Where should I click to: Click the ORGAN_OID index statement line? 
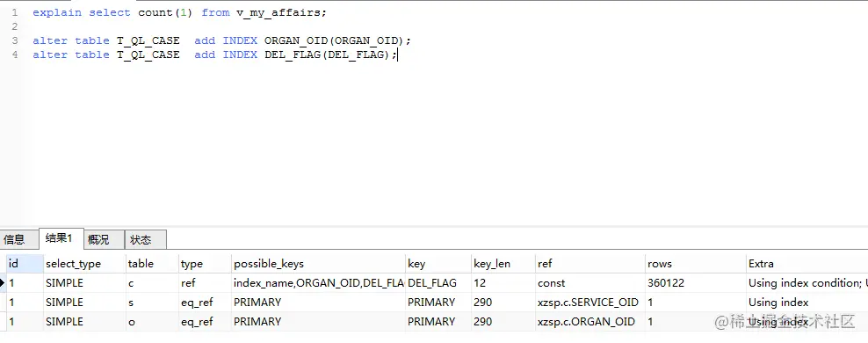tap(222, 40)
